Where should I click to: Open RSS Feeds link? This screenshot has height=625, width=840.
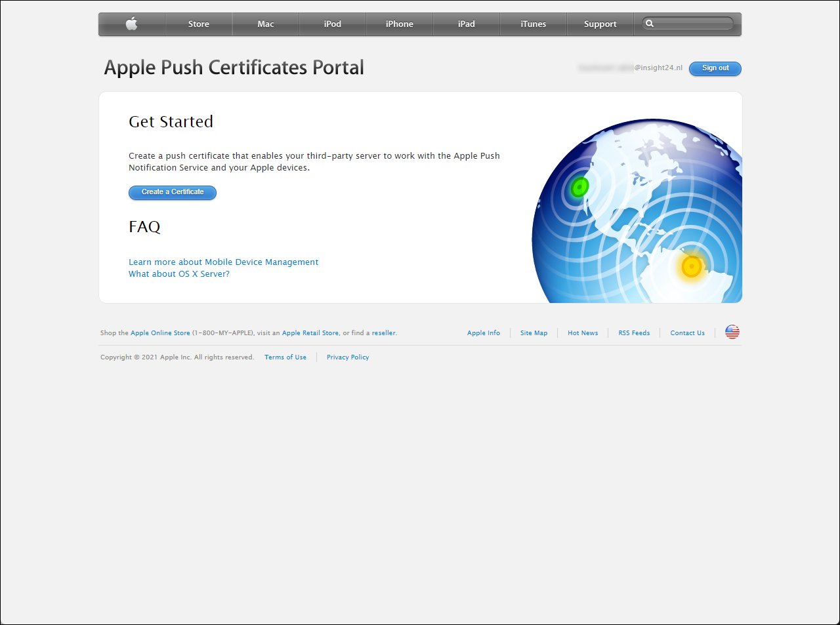point(634,333)
